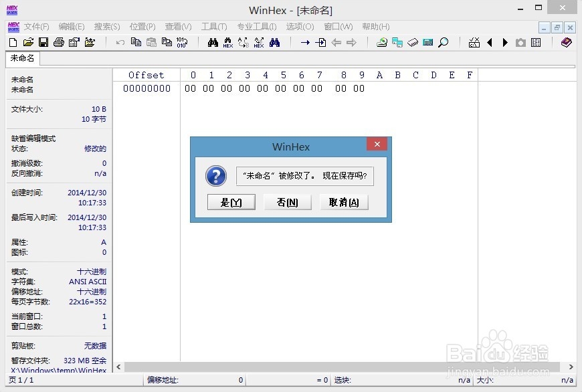
Task: Restore the inner document window
Action: 557,27
